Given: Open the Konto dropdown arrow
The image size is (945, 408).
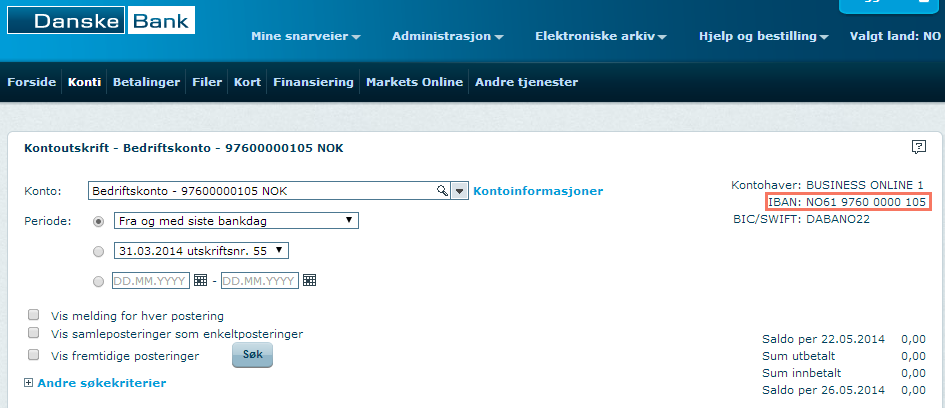Looking at the screenshot, I should [459, 191].
